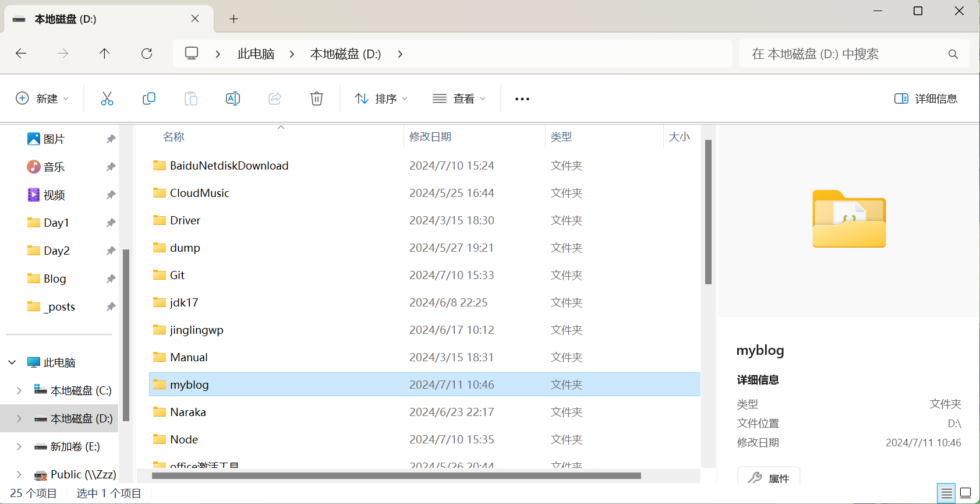Click the monitor icon in address bar

click(192, 54)
